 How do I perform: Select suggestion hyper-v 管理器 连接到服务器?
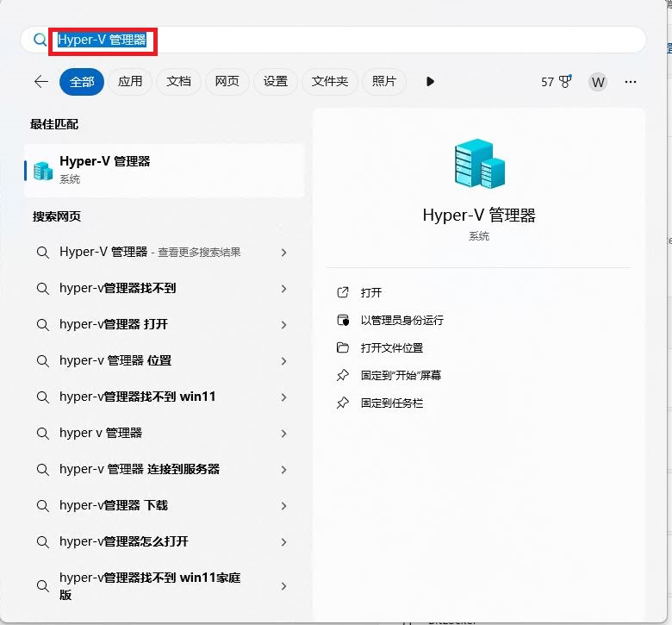(x=165, y=469)
